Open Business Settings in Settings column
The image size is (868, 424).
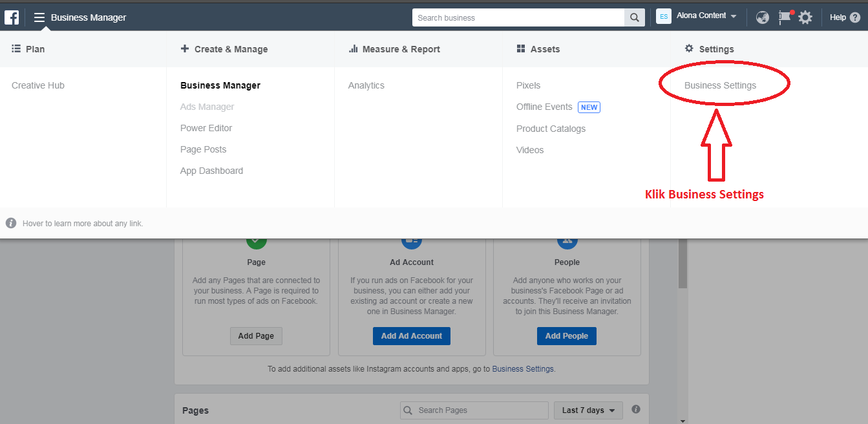[x=720, y=85]
